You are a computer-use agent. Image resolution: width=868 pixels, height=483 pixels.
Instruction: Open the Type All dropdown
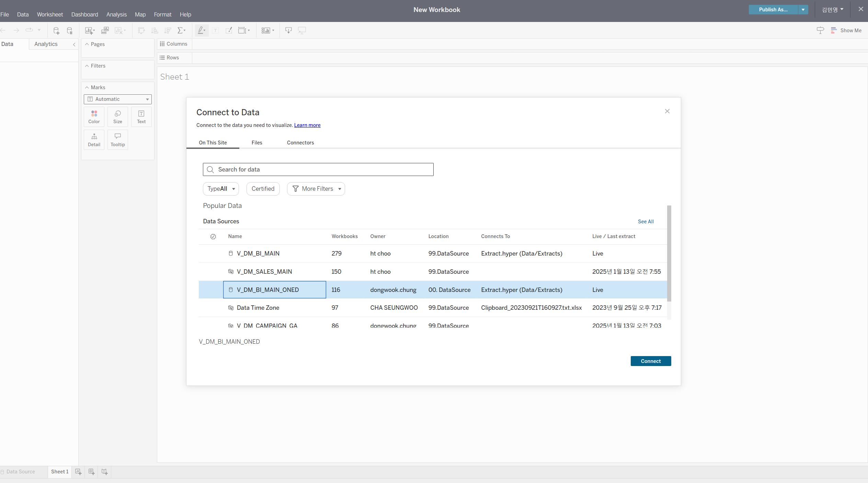click(x=221, y=189)
